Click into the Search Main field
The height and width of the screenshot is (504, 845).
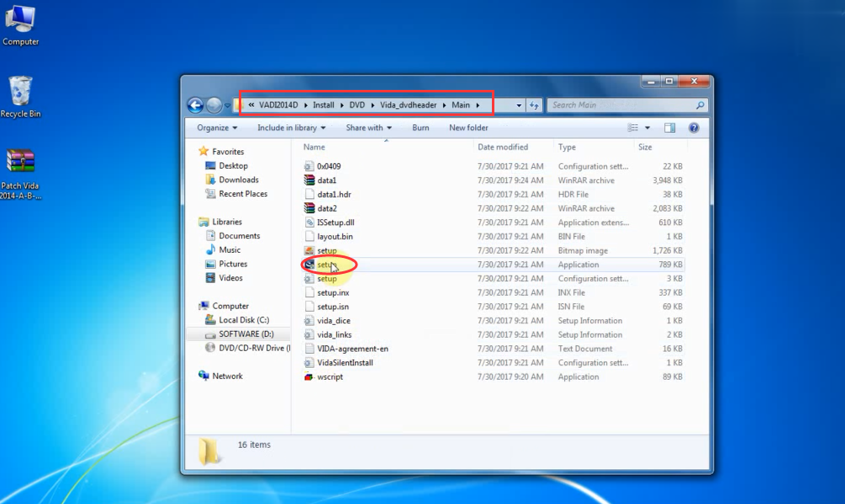pyautogui.click(x=621, y=105)
